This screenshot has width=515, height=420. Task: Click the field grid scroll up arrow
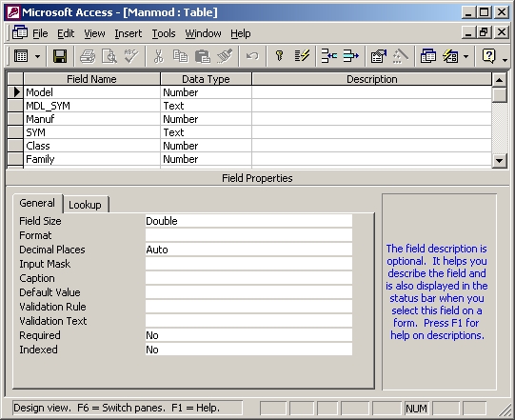(x=499, y=80)
